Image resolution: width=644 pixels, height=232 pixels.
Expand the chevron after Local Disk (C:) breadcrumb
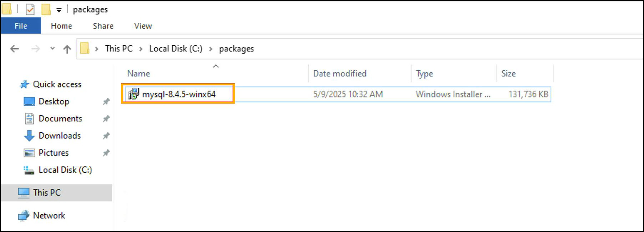click(211, 49)
